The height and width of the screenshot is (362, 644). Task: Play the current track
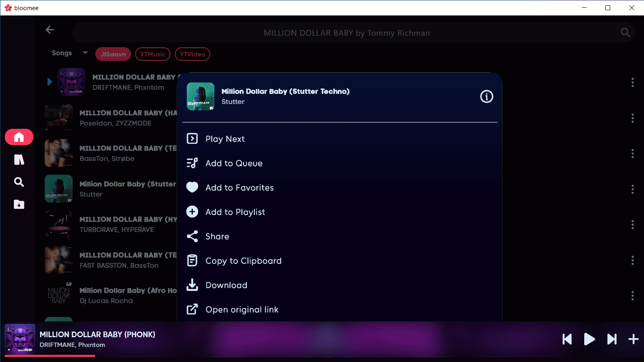[589, 339]
